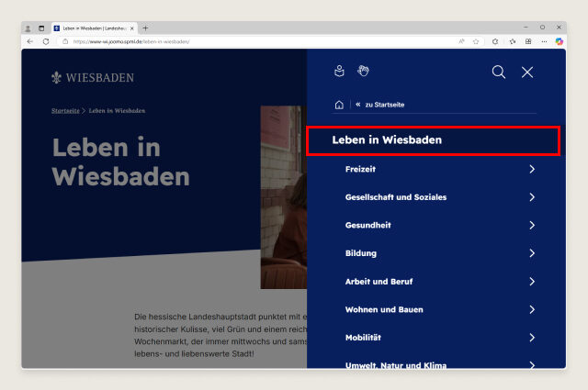Open browser settings and more menu
Viewport: 588px width, 390px height.
point(544,41)
